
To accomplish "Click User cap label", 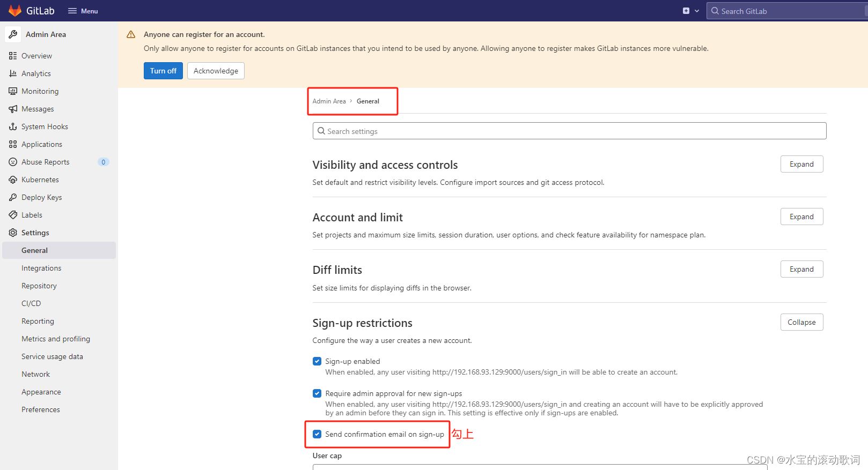I will pyautogui.click(x=327, y=456).
